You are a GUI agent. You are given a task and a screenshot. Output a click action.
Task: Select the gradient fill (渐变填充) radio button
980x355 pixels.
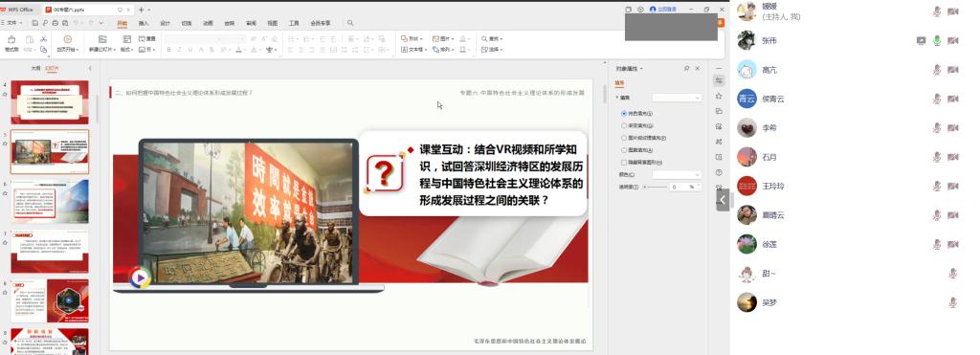coord(624,125)
